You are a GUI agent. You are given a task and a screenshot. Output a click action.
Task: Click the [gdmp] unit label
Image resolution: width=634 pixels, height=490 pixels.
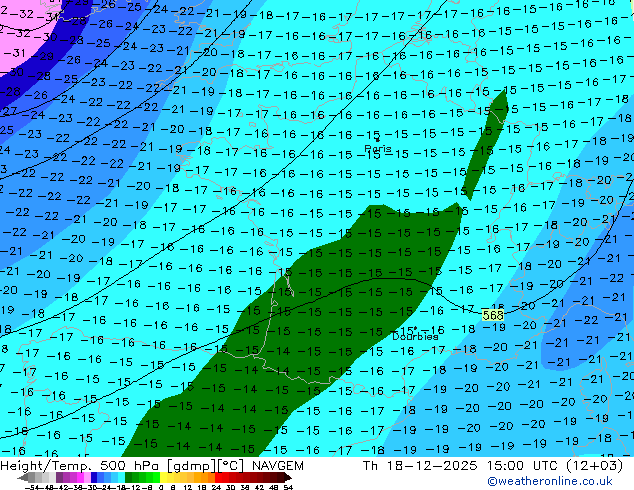(191, 466)
